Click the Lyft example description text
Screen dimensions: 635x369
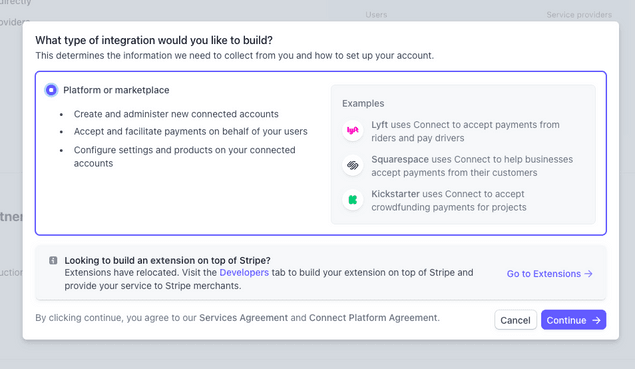(x=465, y=131)
